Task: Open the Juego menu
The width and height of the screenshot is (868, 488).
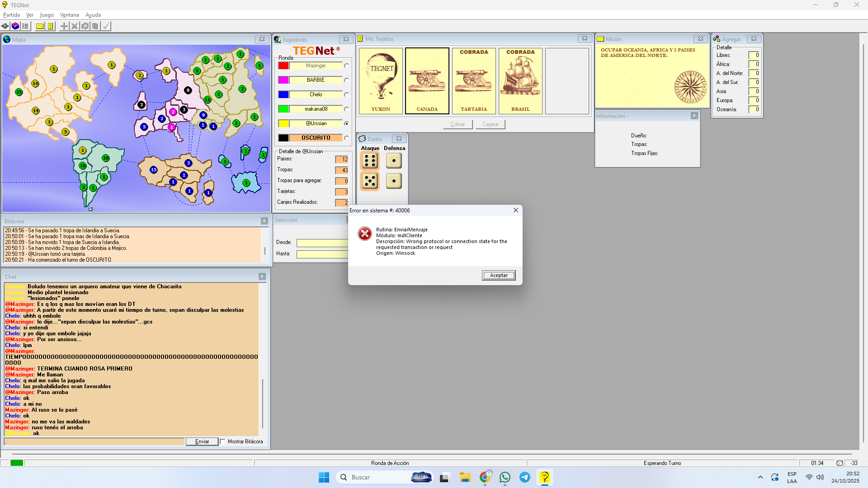Action: (x=47, y=15)
